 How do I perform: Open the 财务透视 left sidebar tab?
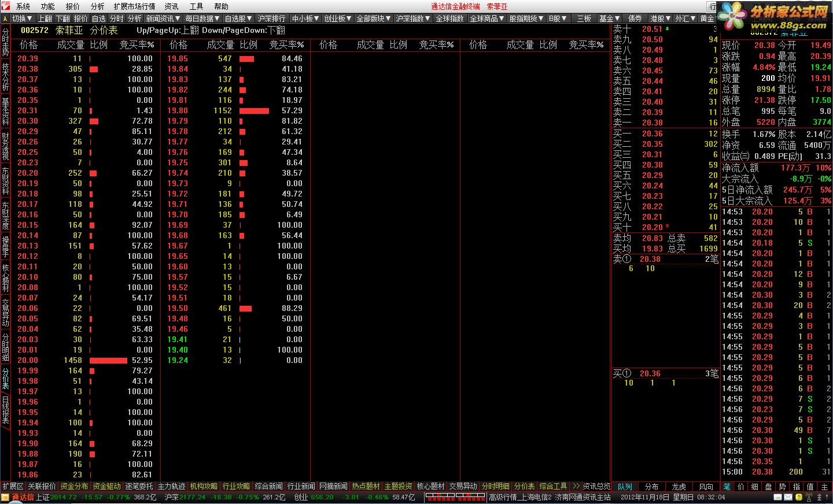tap(5, 146)
